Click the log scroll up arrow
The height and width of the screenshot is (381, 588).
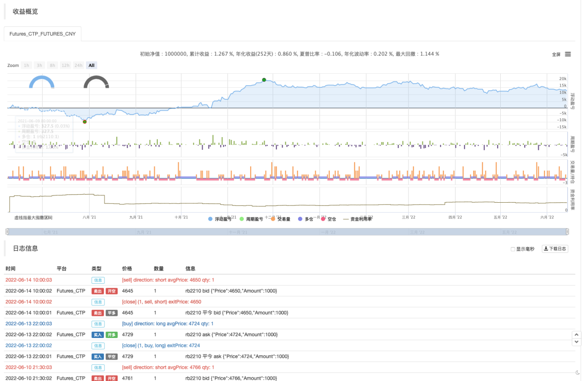click(x=576, y=334)
